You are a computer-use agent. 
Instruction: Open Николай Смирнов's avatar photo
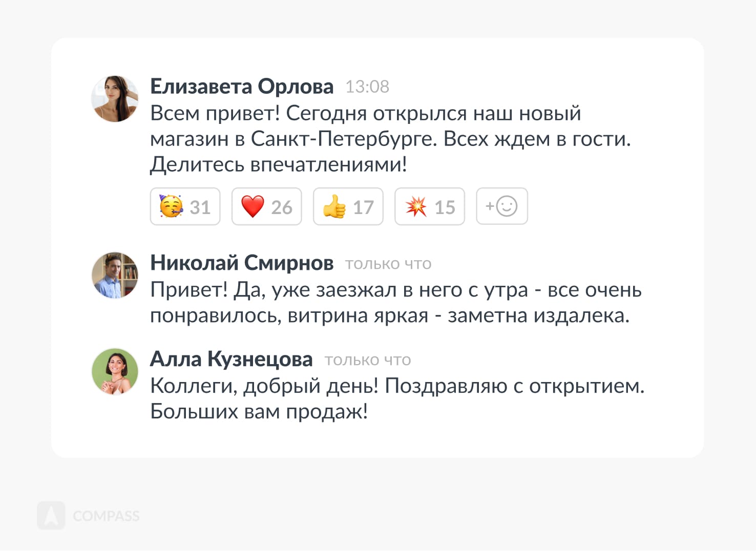115,275
